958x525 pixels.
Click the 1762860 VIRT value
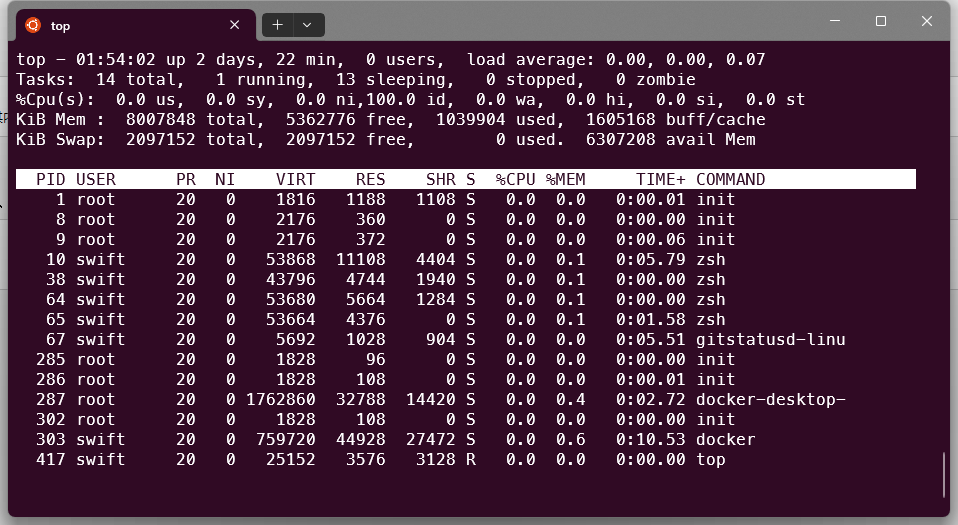coord(280,400)
